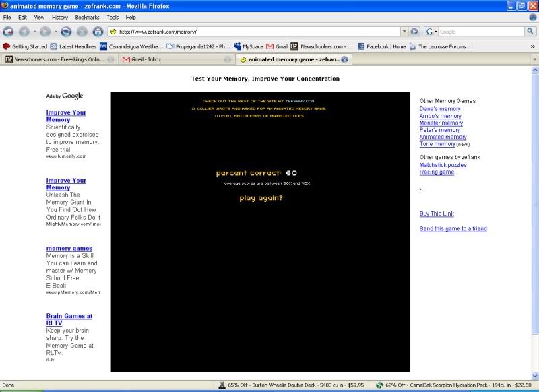Viewport: 539px width, 392px height.
Task: Close the animated memory game tab
Action: pos(344,59)
